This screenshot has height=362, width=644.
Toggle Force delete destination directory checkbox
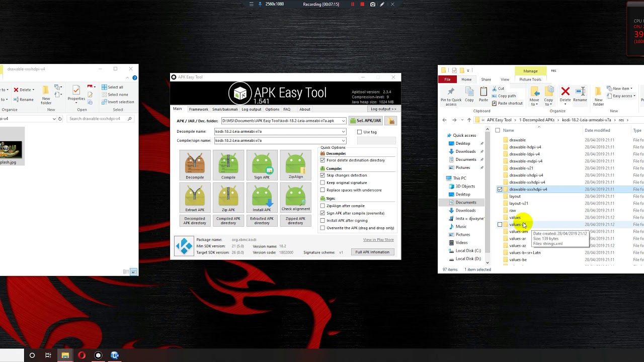[x=323, y=160]
